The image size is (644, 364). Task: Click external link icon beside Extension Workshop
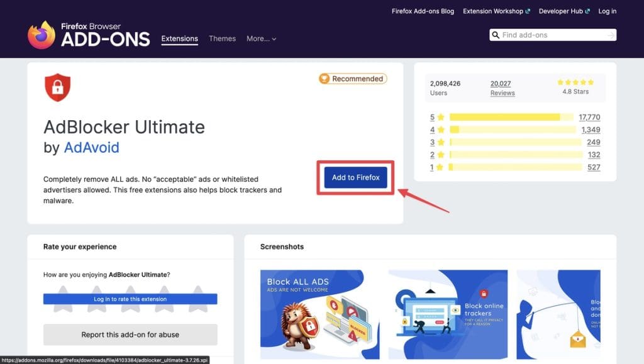(x=528, y=11)
